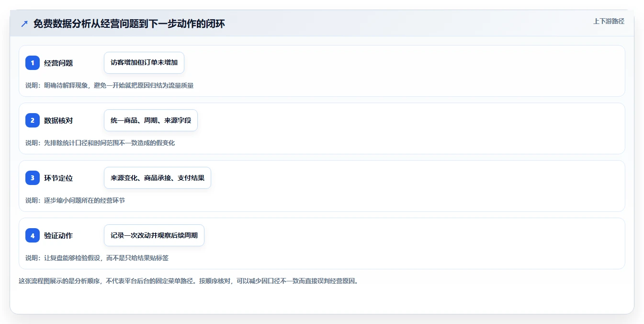This screenshot has width=644, height=324.
Task: Select the 验证动作 step title
Action: point(58,235)
